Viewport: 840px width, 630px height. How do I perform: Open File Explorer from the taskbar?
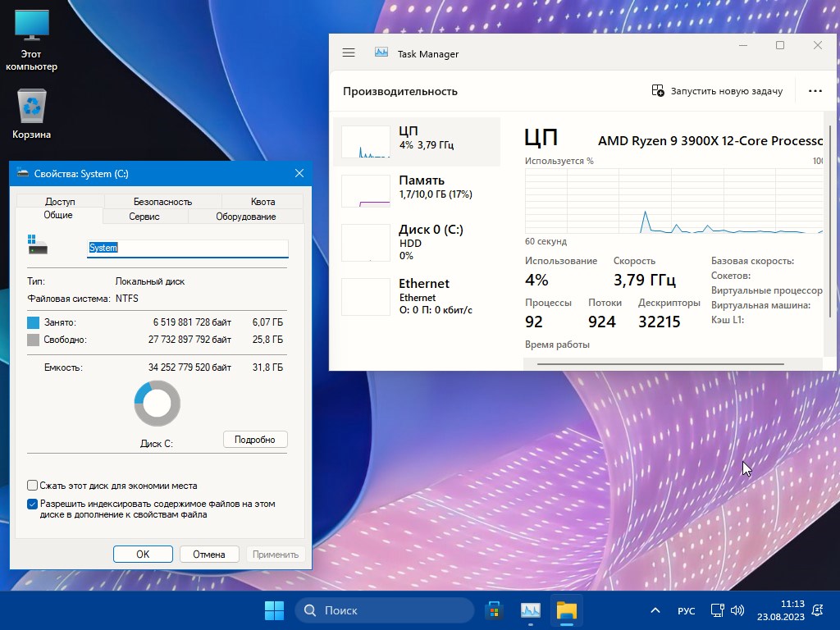[566, 609]
